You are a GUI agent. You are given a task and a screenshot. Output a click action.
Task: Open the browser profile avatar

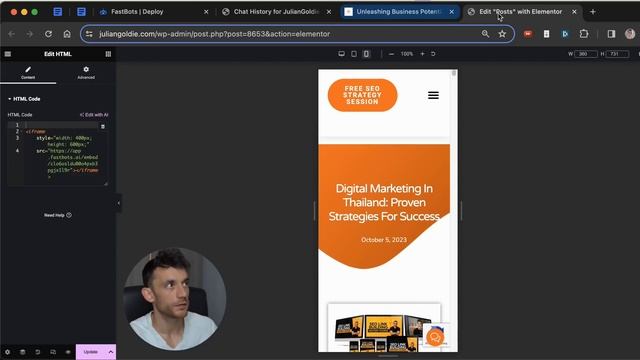(x=630, y=34)
